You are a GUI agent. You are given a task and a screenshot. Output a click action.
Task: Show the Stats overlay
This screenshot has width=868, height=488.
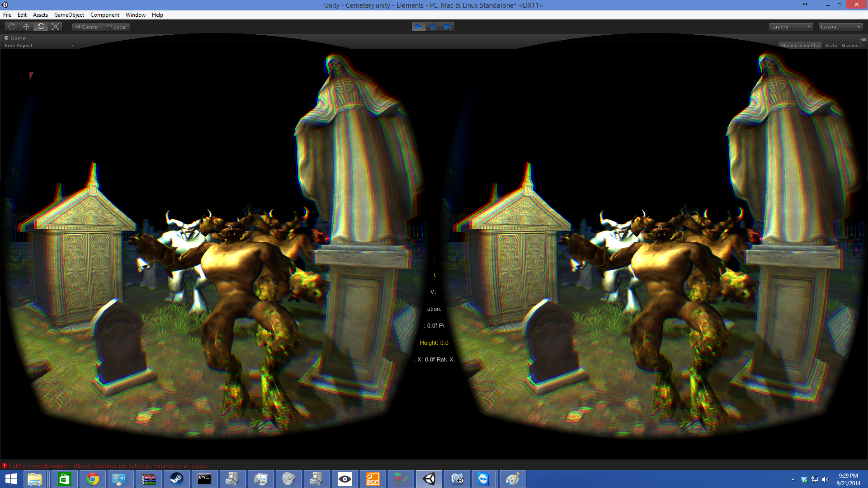[x=830, y=46]
